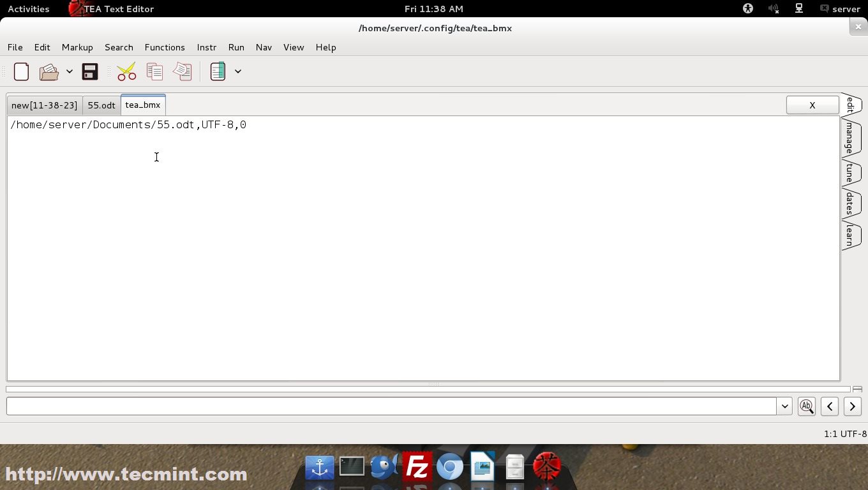
Task: Open the notebook toolbar dropdown chevron
Action: (238, 71)
